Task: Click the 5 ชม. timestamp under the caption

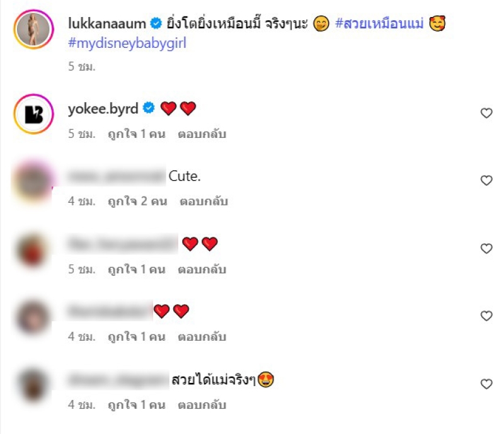Action: pyautogui.click(x=82, y=67)
